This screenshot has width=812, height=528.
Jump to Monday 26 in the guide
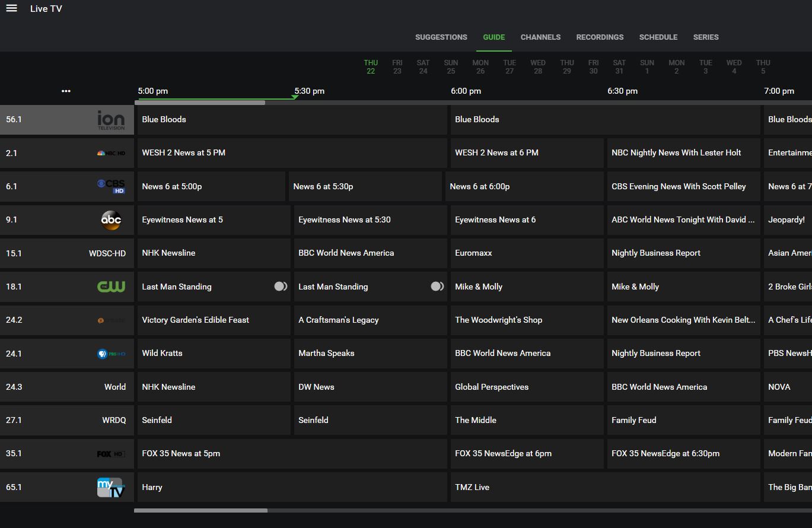point(480,66)
